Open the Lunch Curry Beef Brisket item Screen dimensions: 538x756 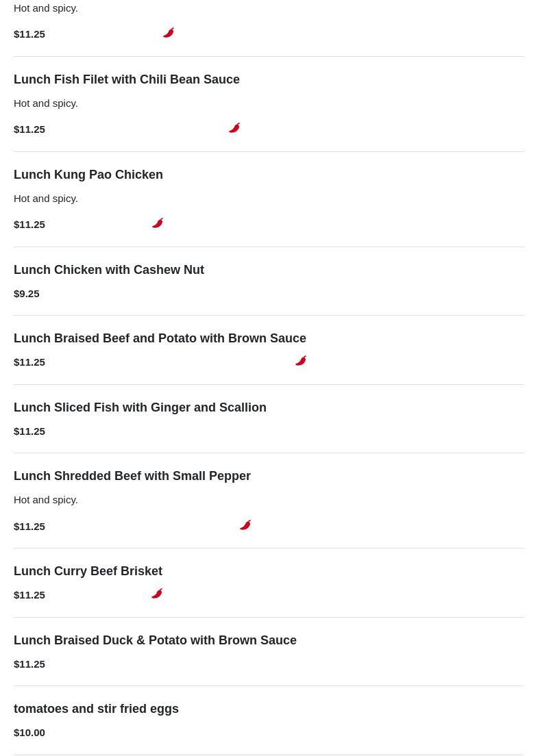(x=88, y=571)
